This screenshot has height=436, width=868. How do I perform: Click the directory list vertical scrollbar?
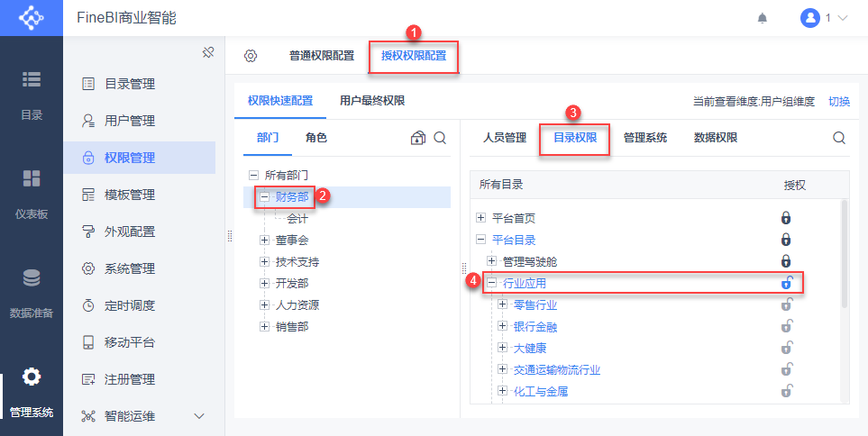pyautogui.click(x=845, y=254)
